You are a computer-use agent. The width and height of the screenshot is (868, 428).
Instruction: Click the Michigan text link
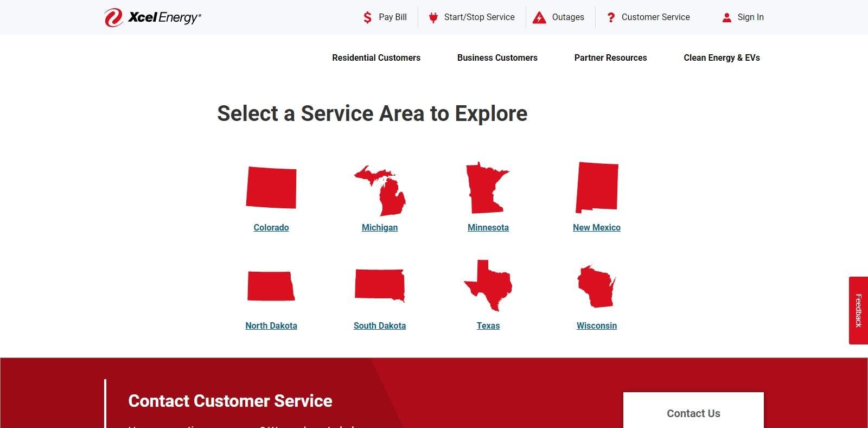[380, 227]
